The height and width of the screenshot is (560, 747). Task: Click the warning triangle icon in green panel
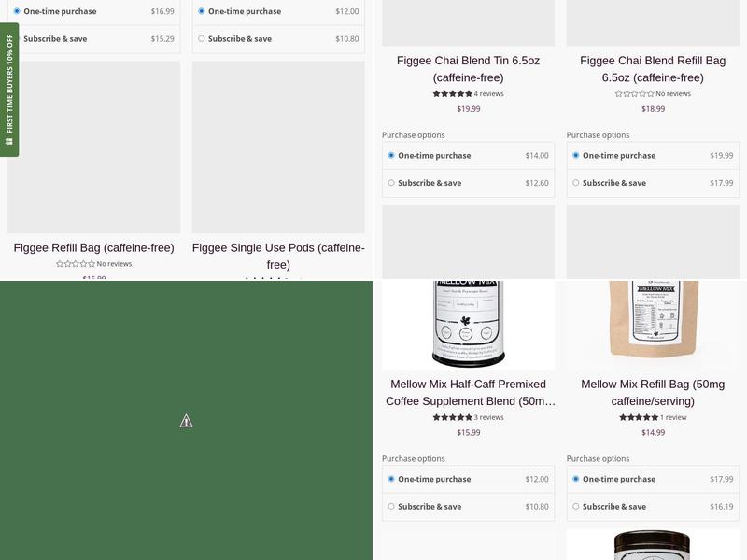(x=186, y=421)
